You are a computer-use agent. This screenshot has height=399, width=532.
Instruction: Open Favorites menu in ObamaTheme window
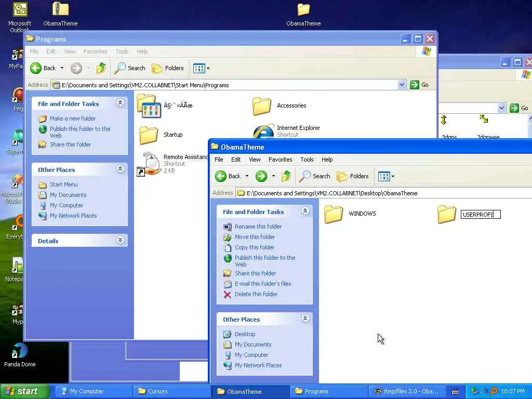tap(280, 159)
